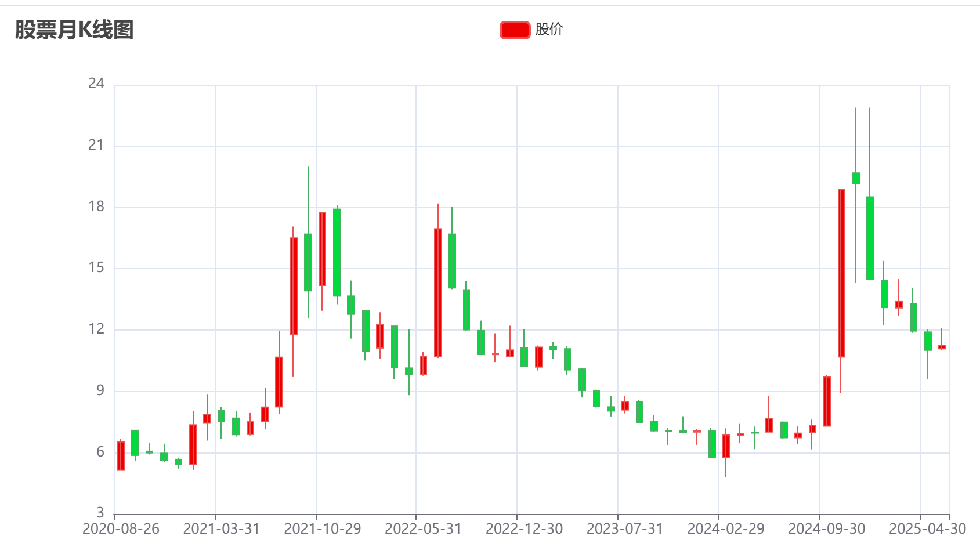Click the y-axis value 9
980x554 pixels.
click(x=100, y=390)
